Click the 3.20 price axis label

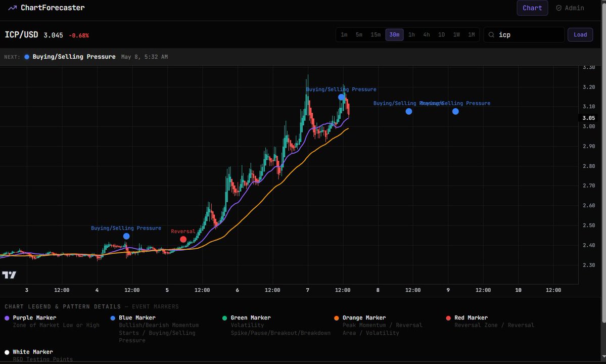pos(589,87)
